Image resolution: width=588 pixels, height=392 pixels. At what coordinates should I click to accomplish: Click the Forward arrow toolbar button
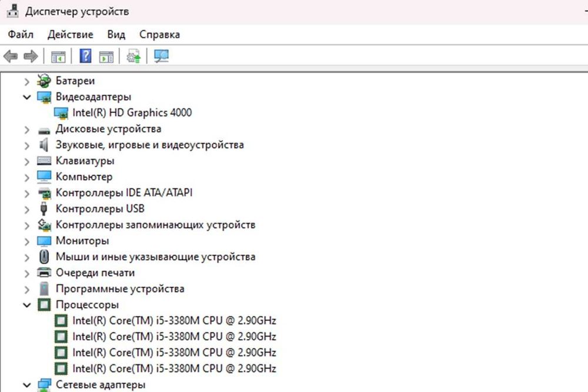(31, 57)
